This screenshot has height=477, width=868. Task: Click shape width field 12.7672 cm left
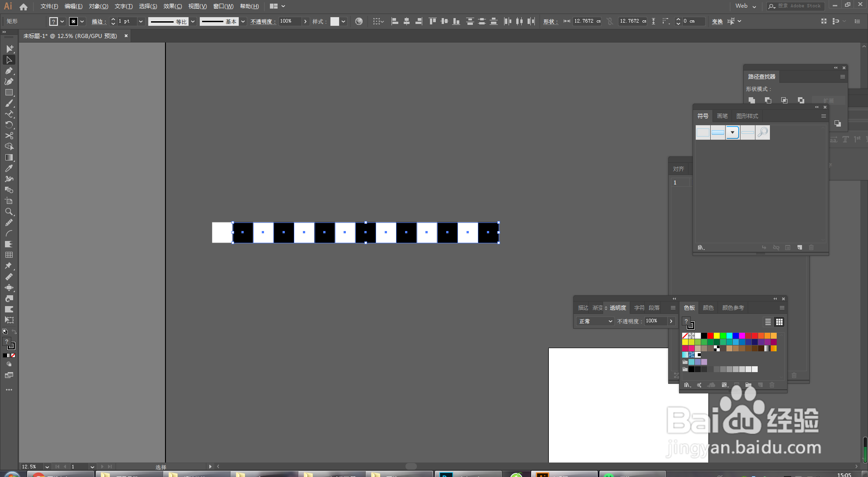click(587, 21)
